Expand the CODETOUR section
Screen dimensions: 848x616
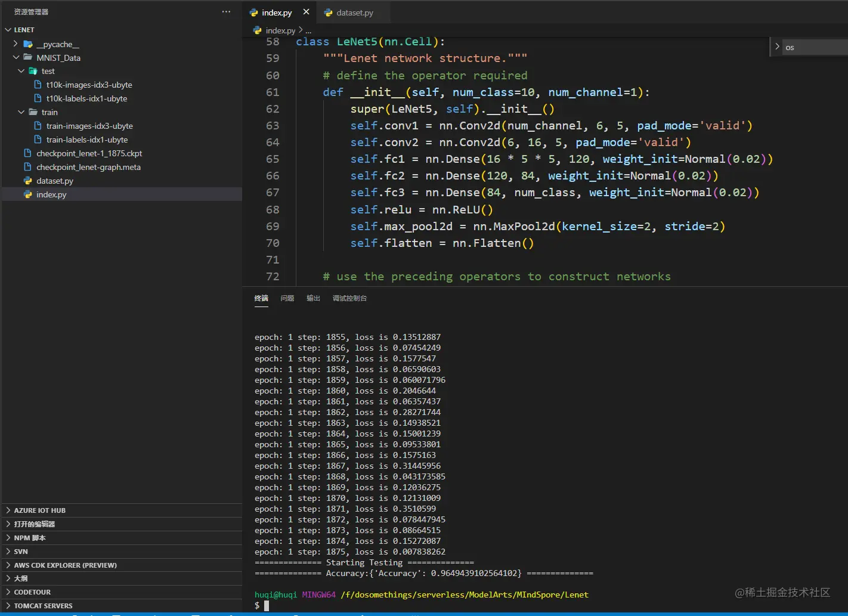[x=122, y=592]
